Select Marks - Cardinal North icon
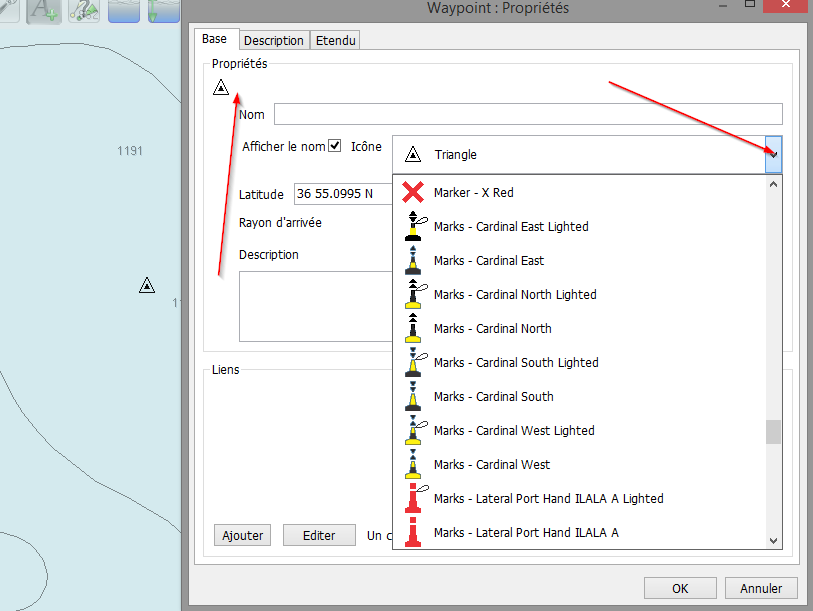This screenshot has width=813, height=611. 492,329
